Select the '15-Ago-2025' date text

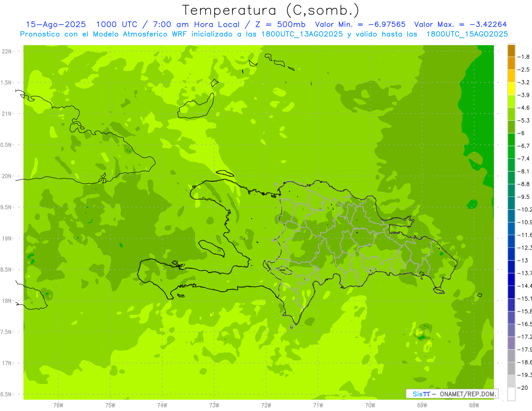(56, 24)
